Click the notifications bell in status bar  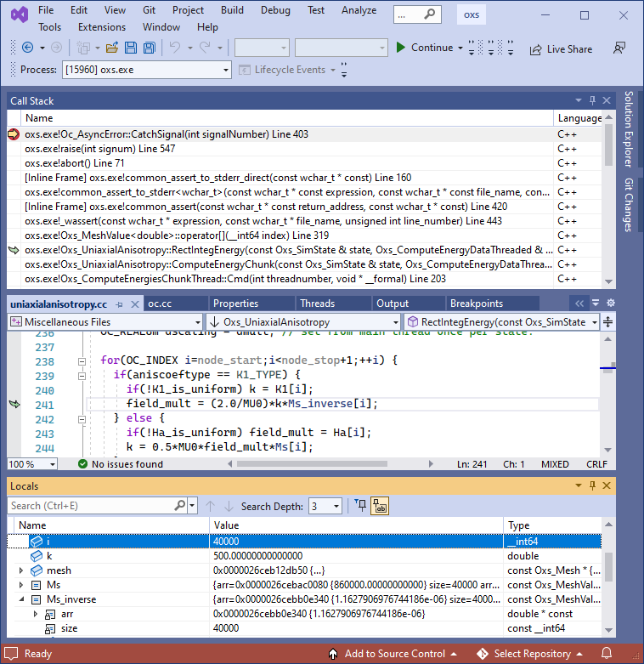tap(627, 654)
